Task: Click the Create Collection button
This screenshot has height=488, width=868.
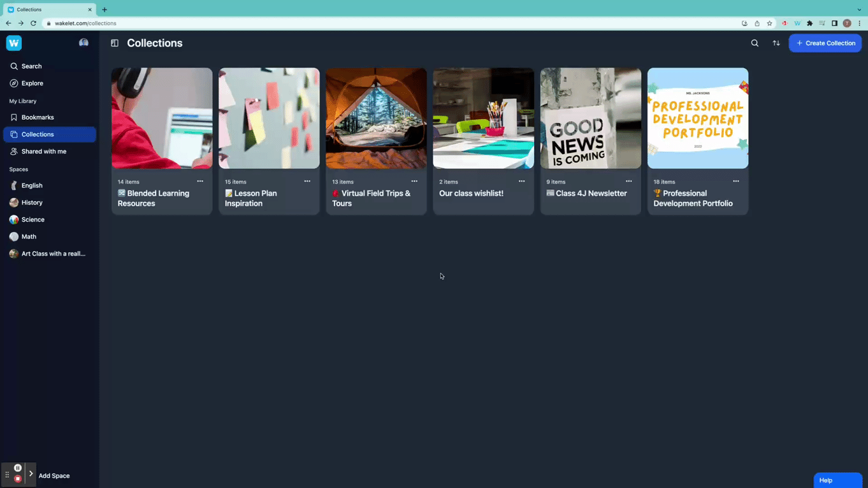Action: (x=825, y=43)
